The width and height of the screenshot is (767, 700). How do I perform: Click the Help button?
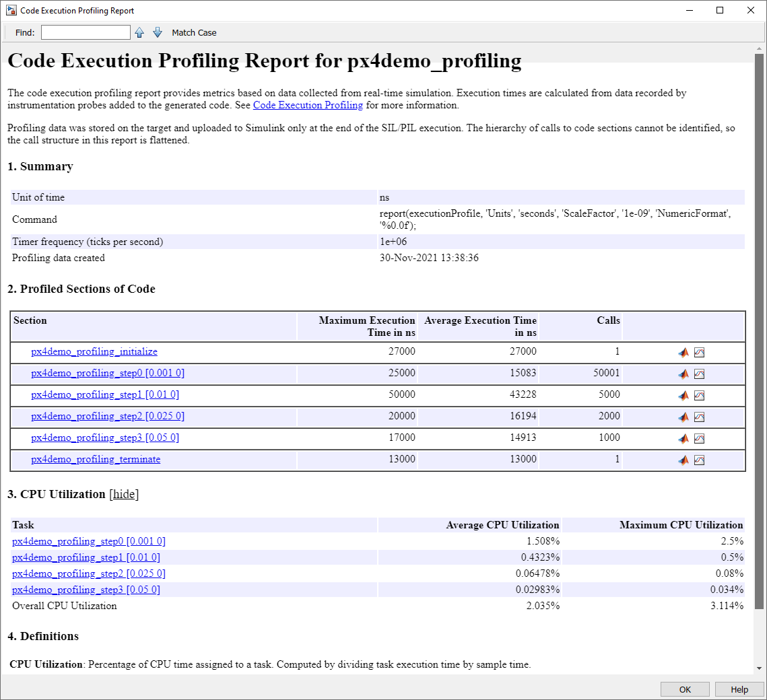pyautogui.click(x=739, y=689)
